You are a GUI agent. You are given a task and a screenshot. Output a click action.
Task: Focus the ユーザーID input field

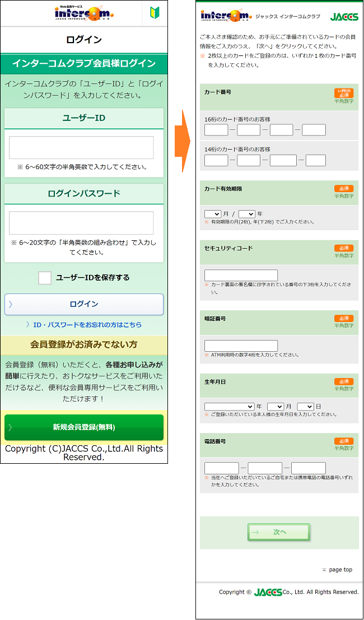point(81,148)
